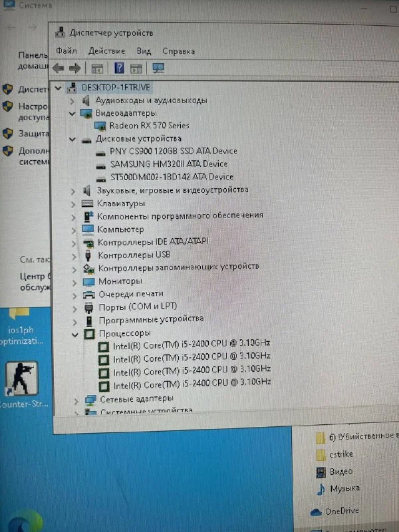This screenshot has height=532, width=399.
Task: Open the Действие menu
Action: point(106,51)
